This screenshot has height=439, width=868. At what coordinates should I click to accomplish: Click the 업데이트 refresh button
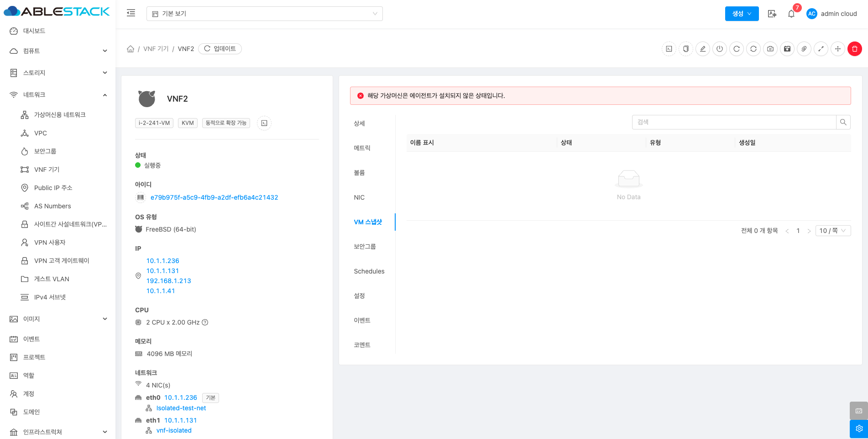pyautogui.click(x=220, y=49)
